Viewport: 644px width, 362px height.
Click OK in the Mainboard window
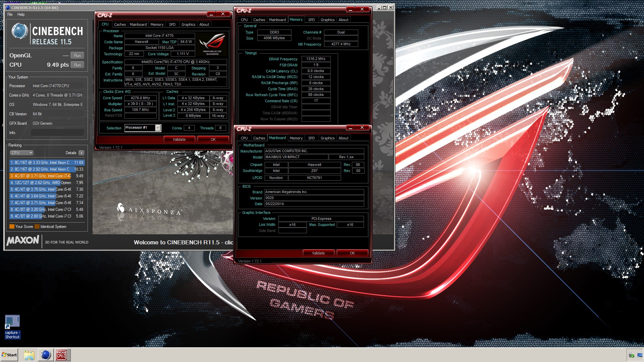[352, 253]
